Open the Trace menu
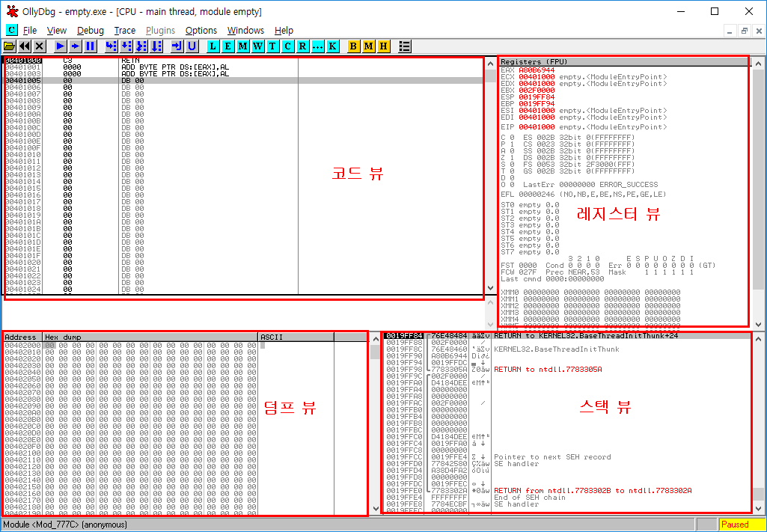Viewport: 767px width, 532px height. 125,31
